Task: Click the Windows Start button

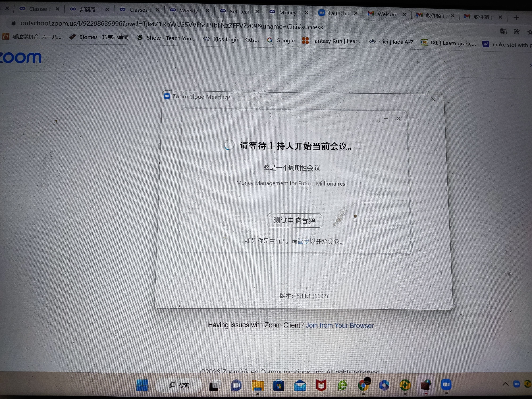Action: click(x=142, y=385)
